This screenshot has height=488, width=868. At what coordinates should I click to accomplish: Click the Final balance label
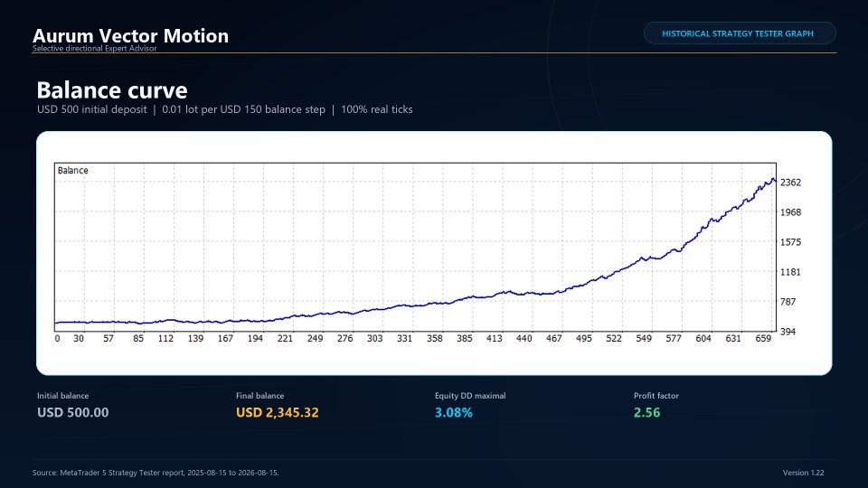pyautogui.click(x=259, y=396)
